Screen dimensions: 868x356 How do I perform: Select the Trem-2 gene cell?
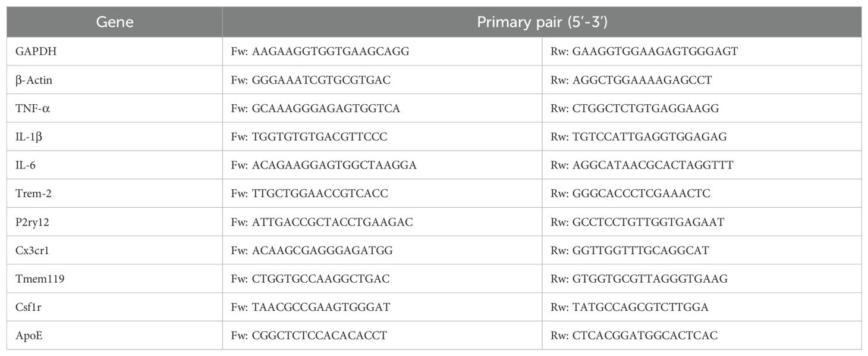(115, 193)
